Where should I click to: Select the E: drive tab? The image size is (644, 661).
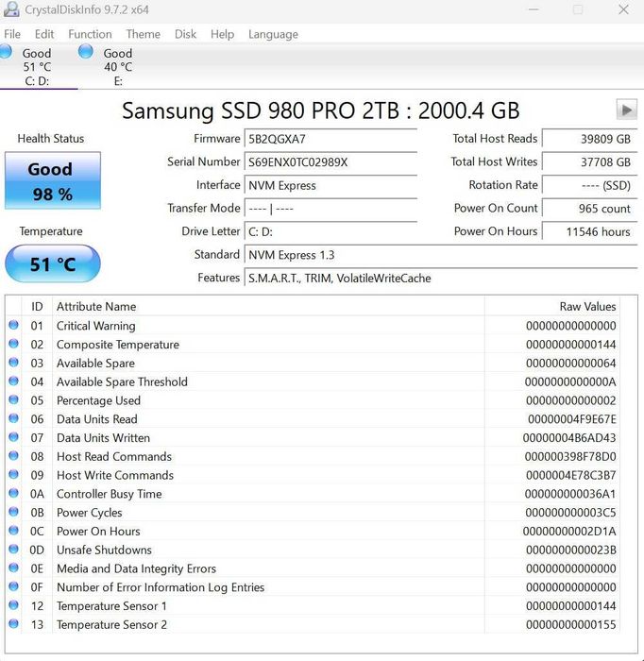(118, 66)
